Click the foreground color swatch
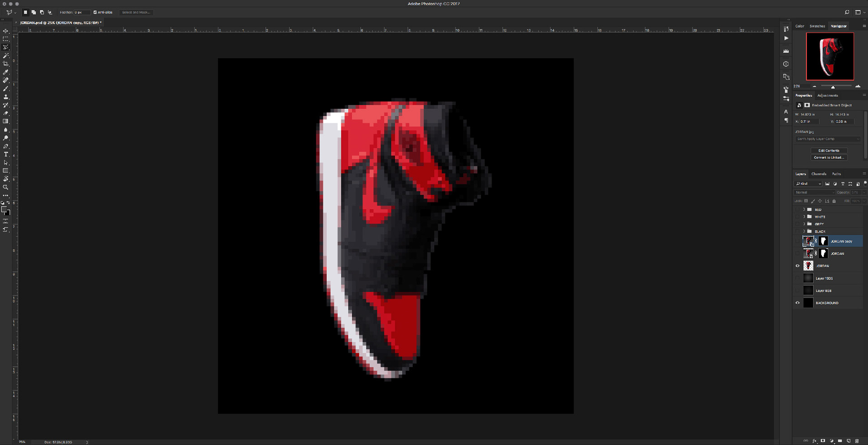Screen dimensions: 868x445 click(4, 209)
